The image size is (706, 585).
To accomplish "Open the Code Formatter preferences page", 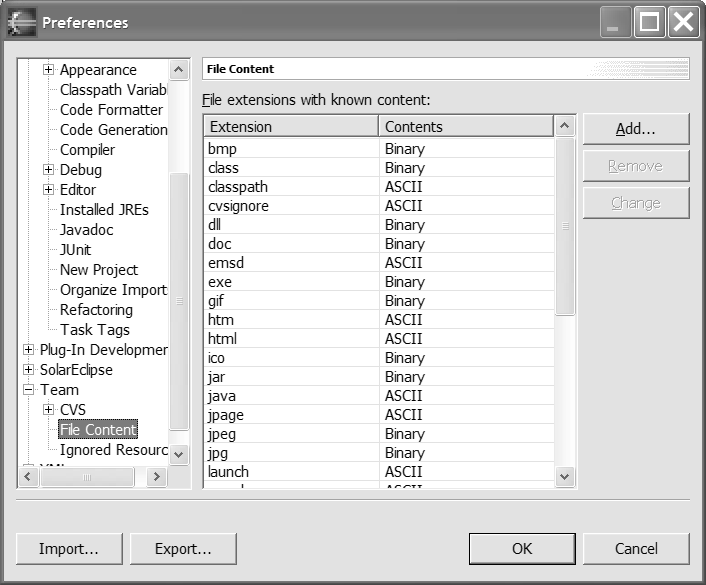I will pyautogui.click(x=111, y=110).
